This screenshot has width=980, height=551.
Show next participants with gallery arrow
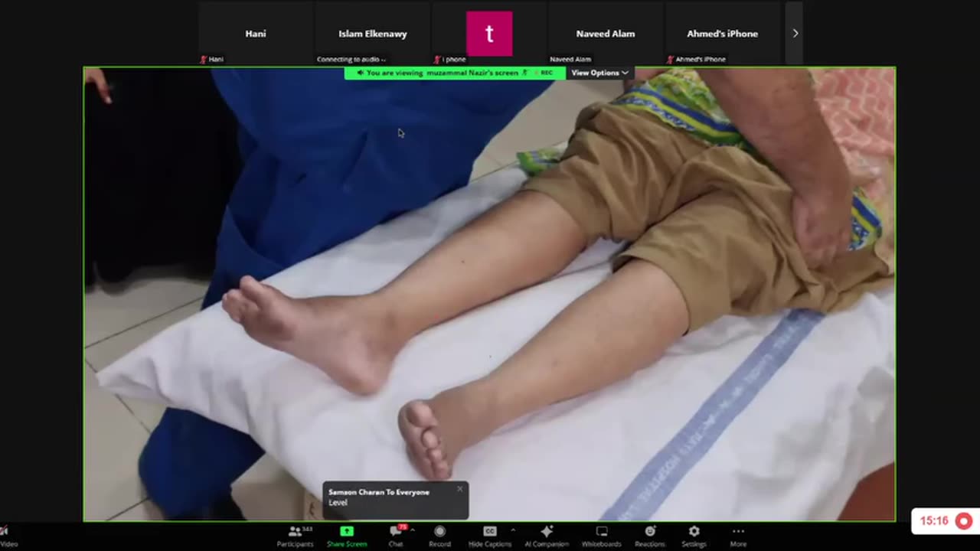pos(795,34)
